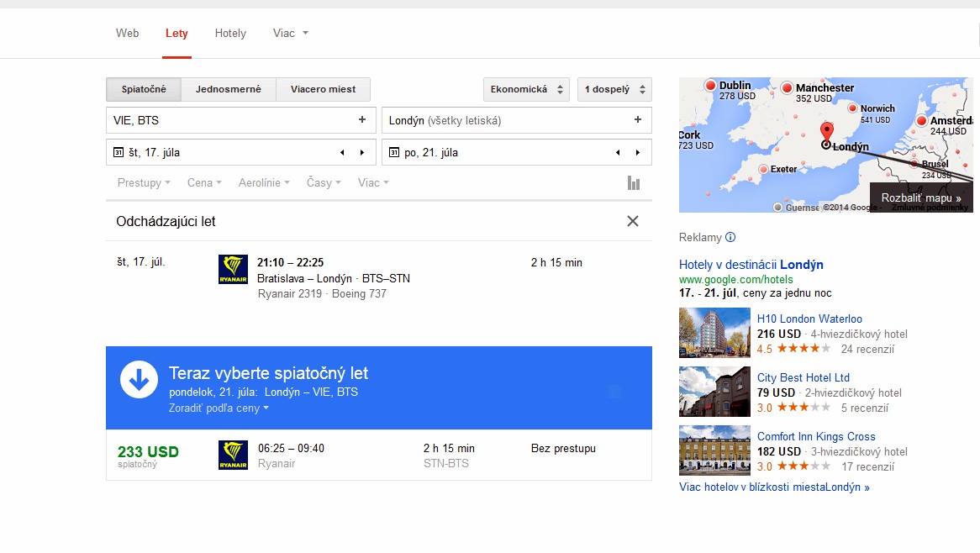
Task: Click the calendar icon for return date
Action: [x=394, y=153]
